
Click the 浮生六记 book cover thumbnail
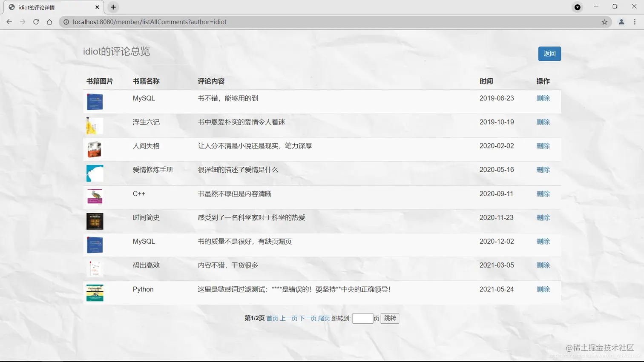[95, 126]
